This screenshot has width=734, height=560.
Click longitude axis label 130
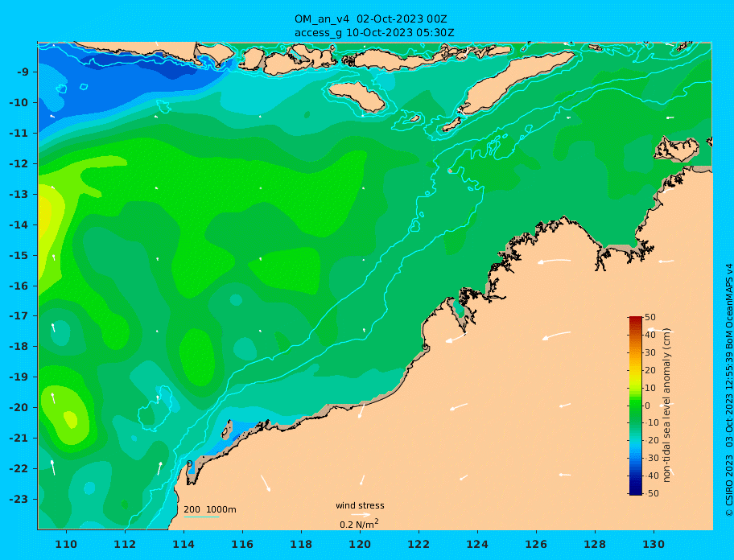654,545
